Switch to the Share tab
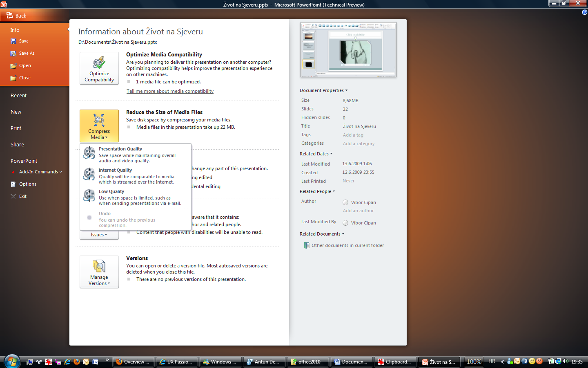The image size is (588, 368). pos(17,144)
